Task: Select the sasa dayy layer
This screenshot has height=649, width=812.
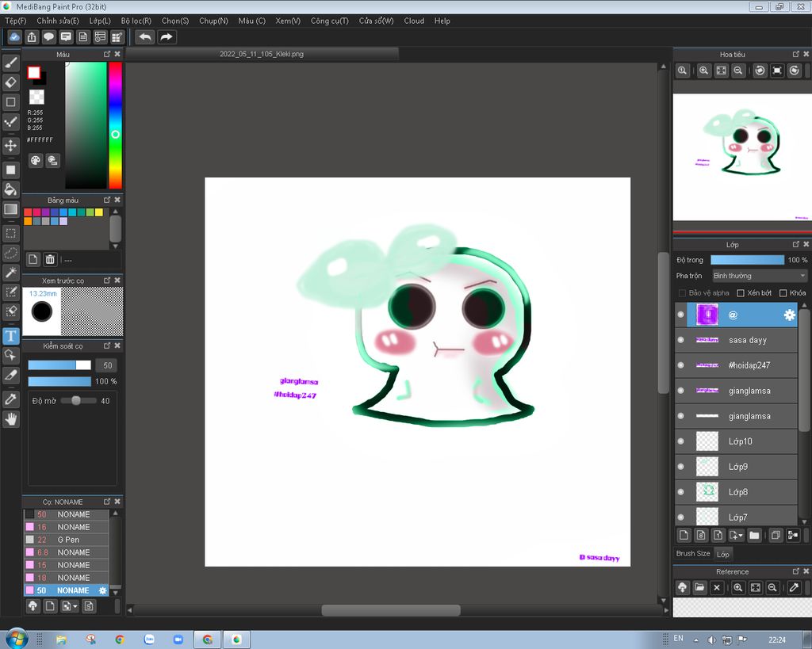Action: tap(741, 340)
